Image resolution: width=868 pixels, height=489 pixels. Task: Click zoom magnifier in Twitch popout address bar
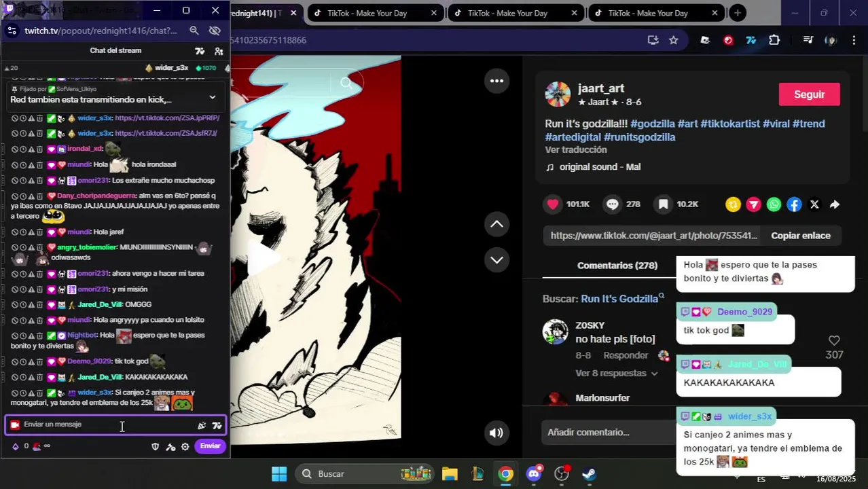tap(194, 31)
